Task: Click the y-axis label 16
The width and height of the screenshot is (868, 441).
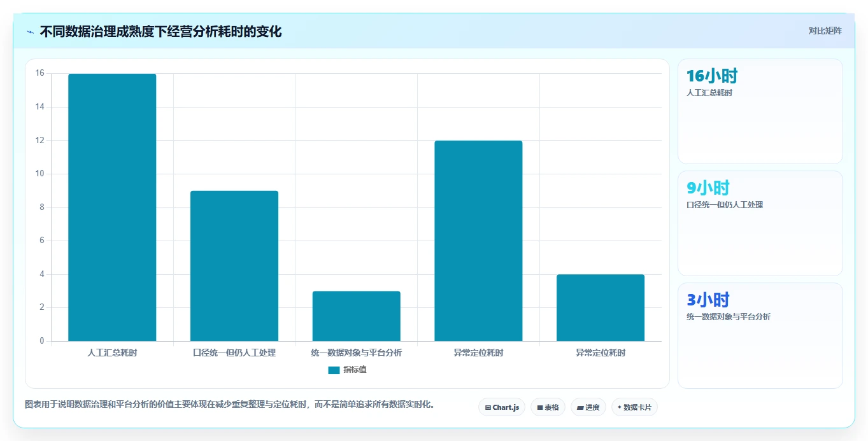Action: click(40, 73)
